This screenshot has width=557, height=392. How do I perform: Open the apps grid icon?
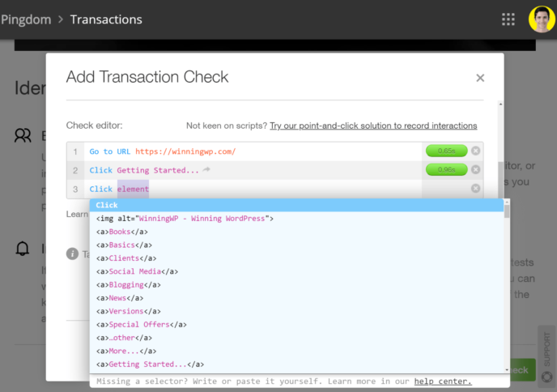coord(508,19)
